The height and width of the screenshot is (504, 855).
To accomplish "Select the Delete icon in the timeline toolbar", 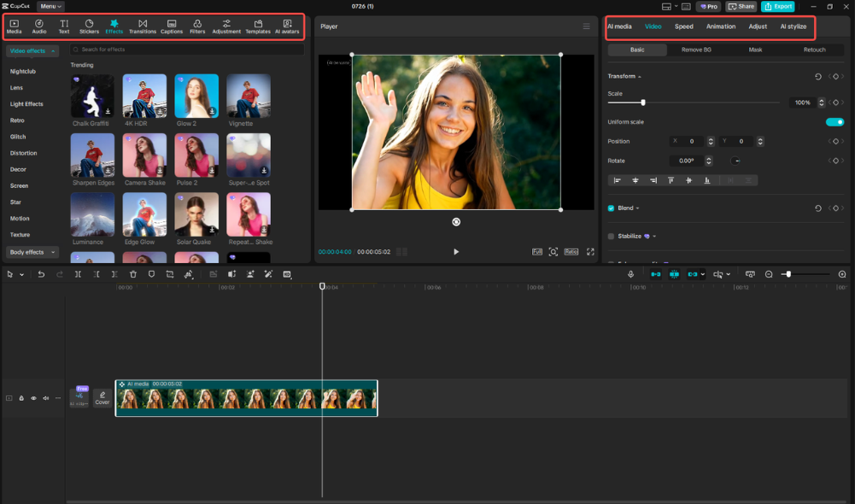I will coord(132,274).
